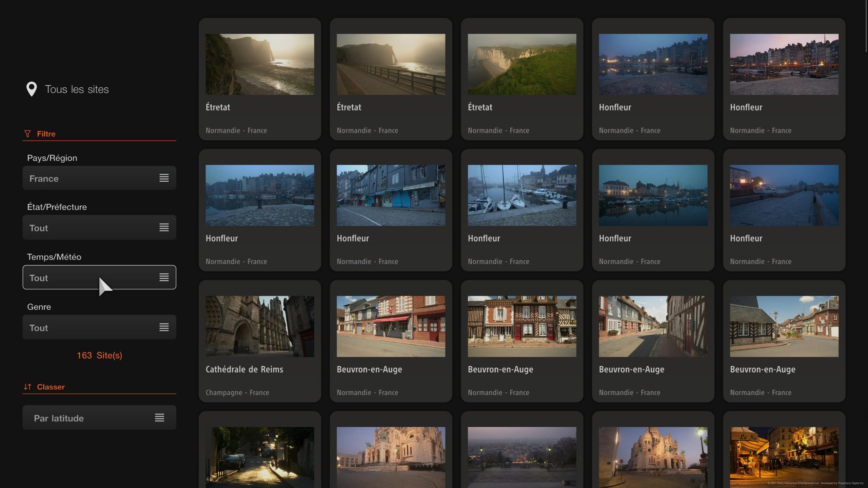Click the list icon in the France dropdown
868x488 pixels.
tap(164, 178)
